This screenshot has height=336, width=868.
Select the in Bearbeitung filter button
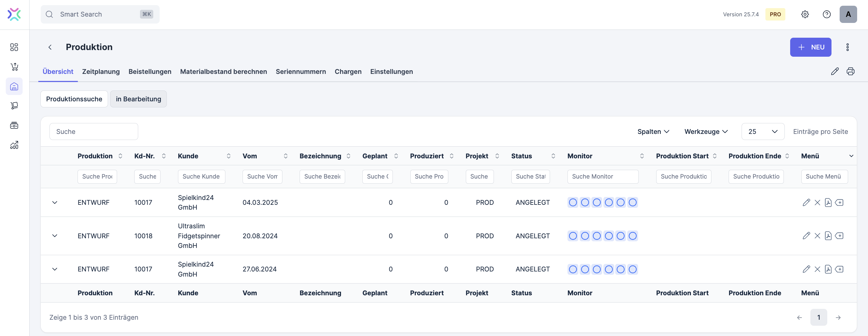[138, 99]
